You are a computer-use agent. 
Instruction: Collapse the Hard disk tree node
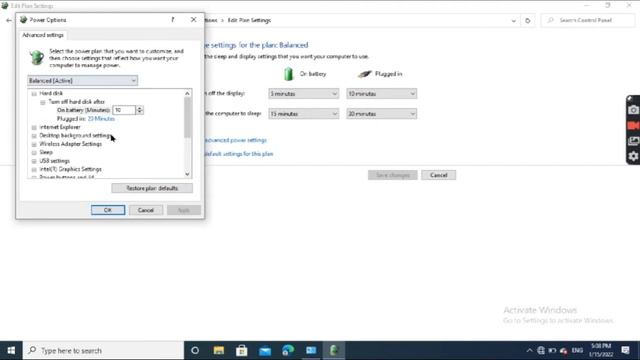click(34, 93)
